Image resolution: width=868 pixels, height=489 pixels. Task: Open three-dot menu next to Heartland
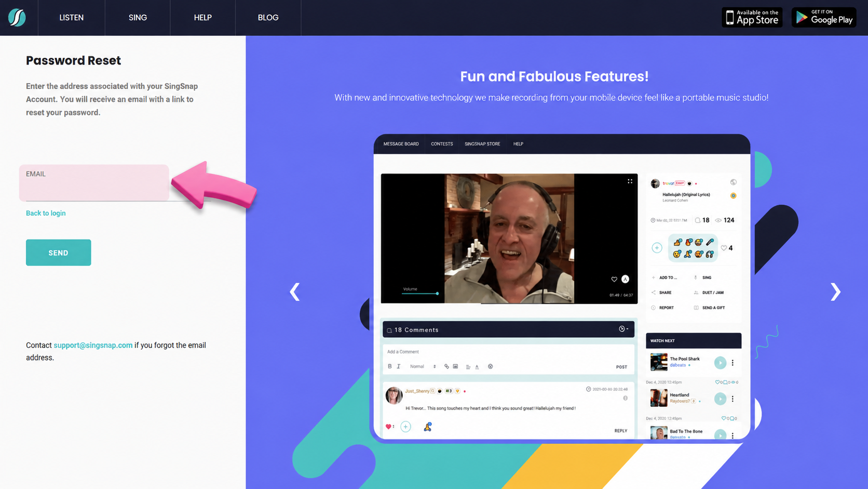coord(733,399)
